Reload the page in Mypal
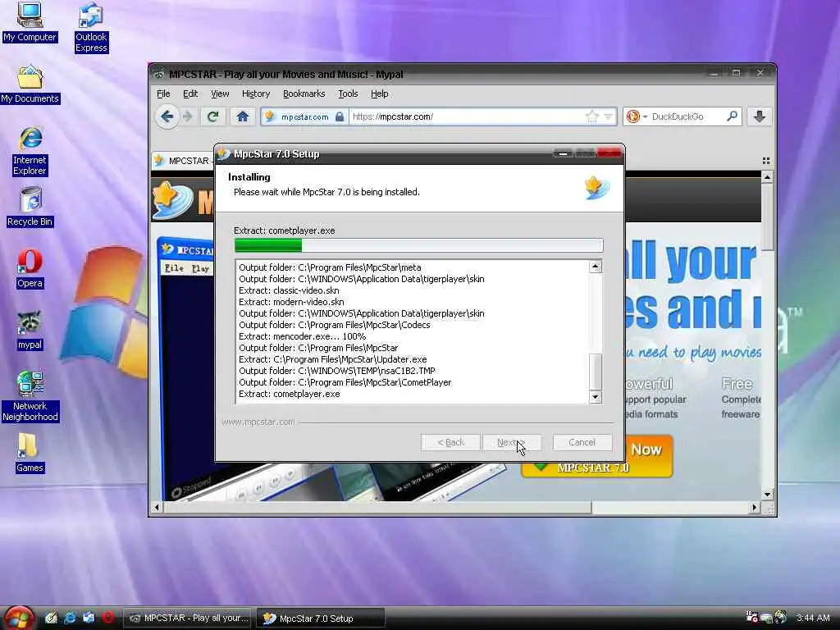The width and height of the screenshot is (840, 630). pyautogui.click(x=213, y=116)
